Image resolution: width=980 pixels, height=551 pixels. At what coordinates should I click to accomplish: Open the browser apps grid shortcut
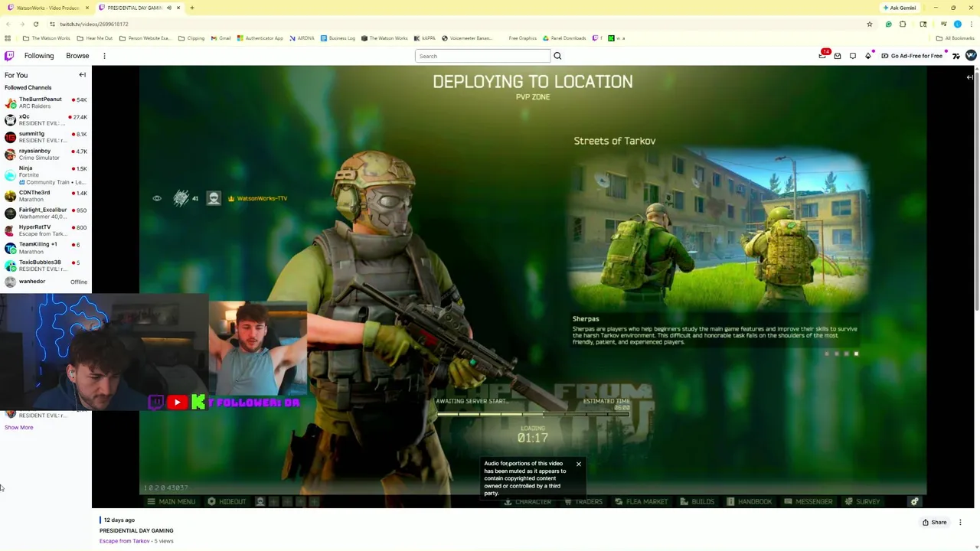[8, 38]
